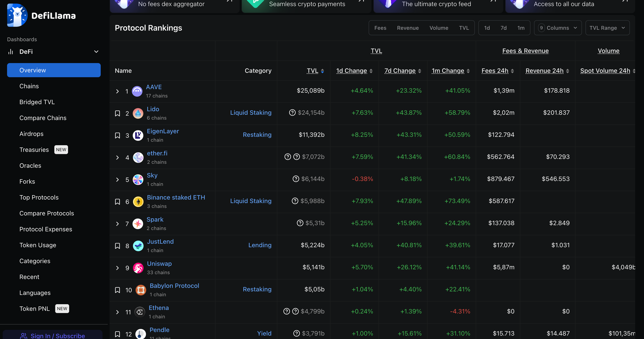Sort by 1m Change arrows
This screenshot has height=339, width=644.
point(468,71)
